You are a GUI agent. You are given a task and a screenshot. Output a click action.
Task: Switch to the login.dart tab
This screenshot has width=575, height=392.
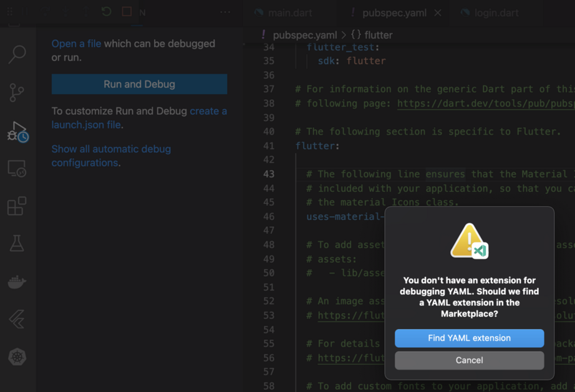tap(496, 12)
